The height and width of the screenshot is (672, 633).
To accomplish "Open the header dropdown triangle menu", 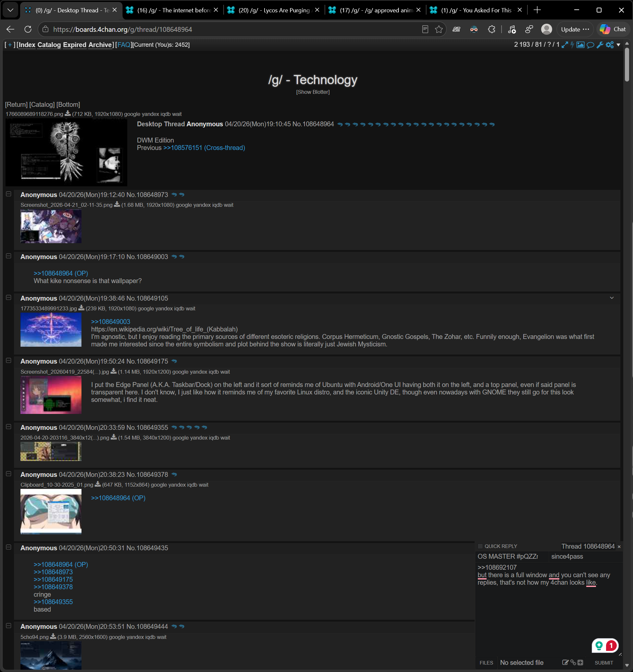I will [x=618, y=45].
